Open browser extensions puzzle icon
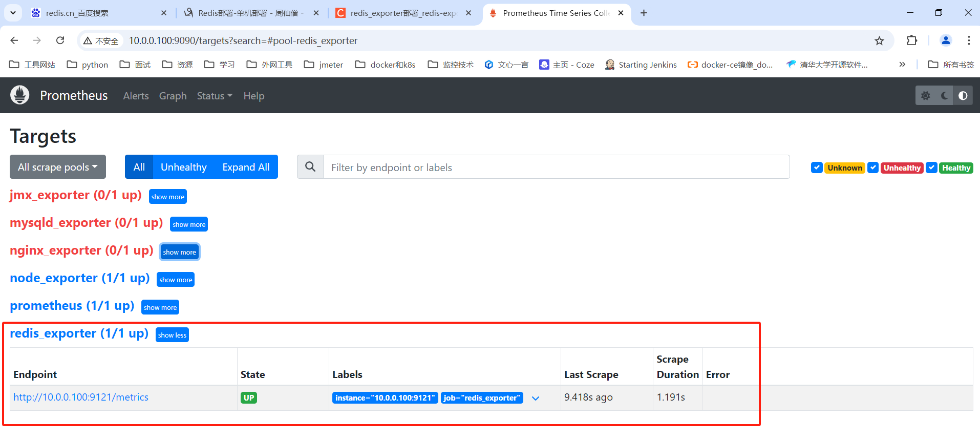The image size is (980, 440). 911,40
